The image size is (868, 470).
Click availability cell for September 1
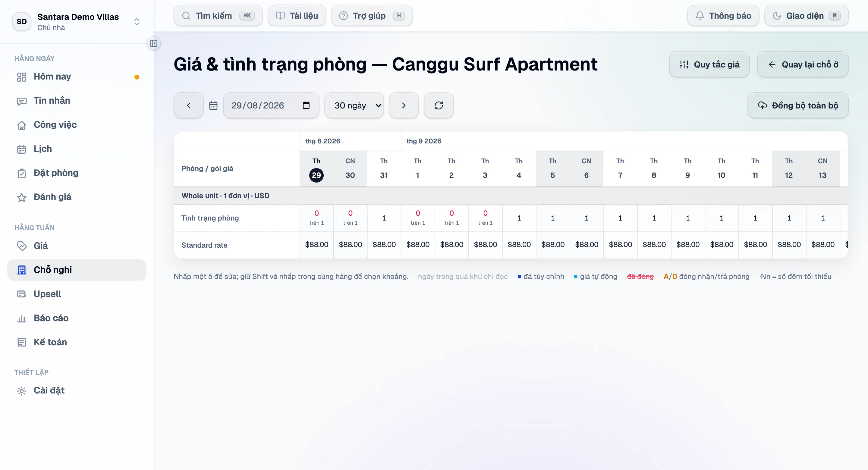point(418,218)
